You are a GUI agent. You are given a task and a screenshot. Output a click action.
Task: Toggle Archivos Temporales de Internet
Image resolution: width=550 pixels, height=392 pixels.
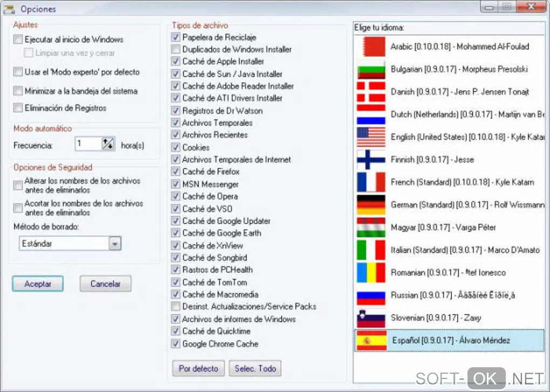point(176,160)
